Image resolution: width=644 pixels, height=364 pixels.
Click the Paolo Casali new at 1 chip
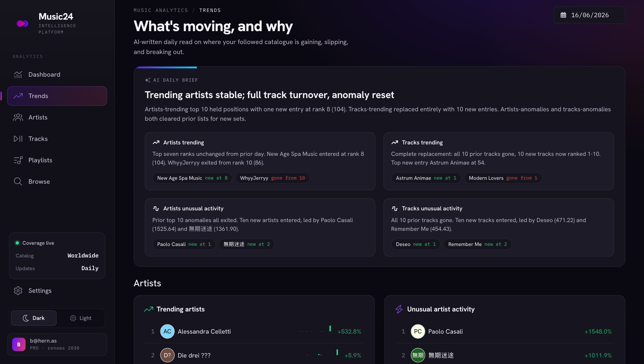(x=184, y=244)
